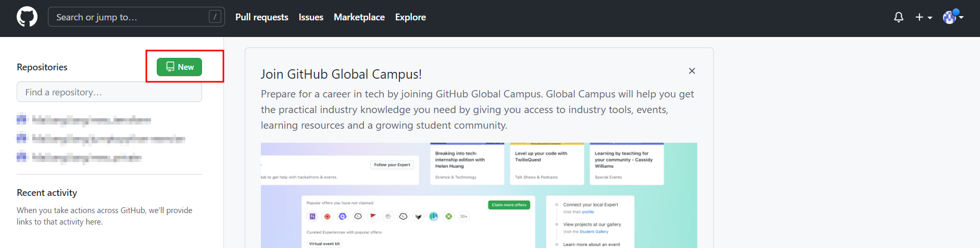Image resolution: width=980 pixels, height=248 pixels.
Task: Open the Explore page
Action: tap(410, 17)
